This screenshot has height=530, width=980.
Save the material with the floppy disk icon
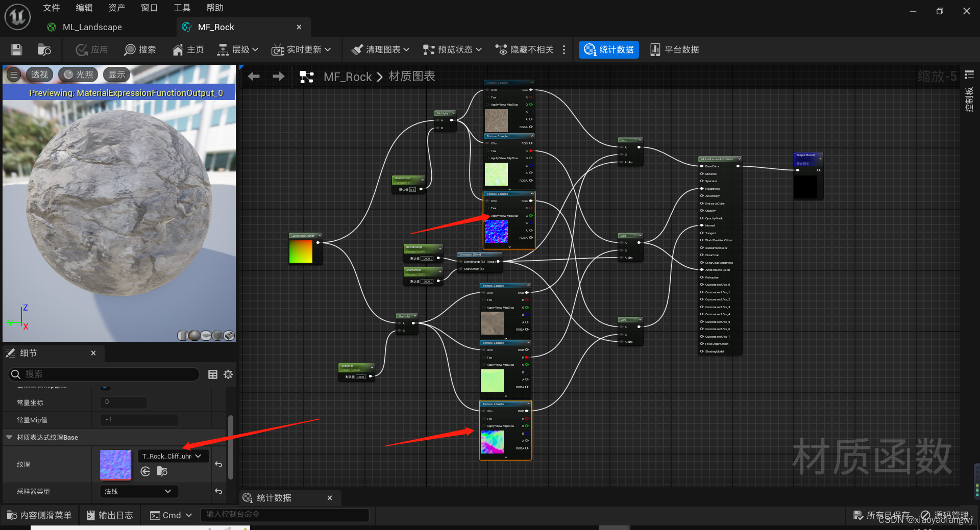[16, 49]
